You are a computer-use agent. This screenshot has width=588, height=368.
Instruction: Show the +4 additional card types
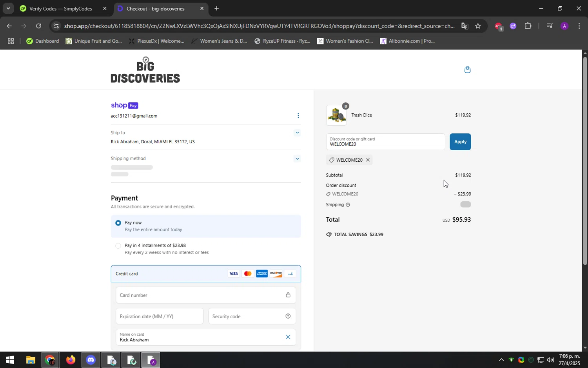(290, 274)
